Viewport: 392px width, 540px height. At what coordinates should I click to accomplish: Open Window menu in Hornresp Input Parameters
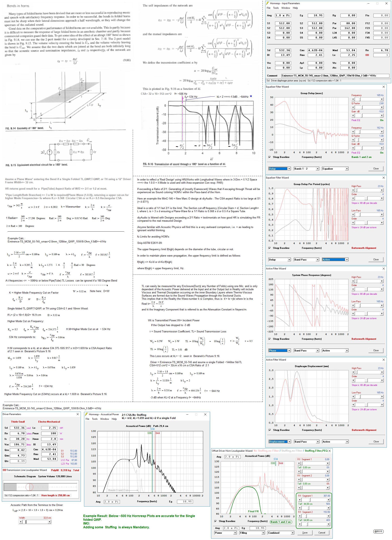pos(286,8)
